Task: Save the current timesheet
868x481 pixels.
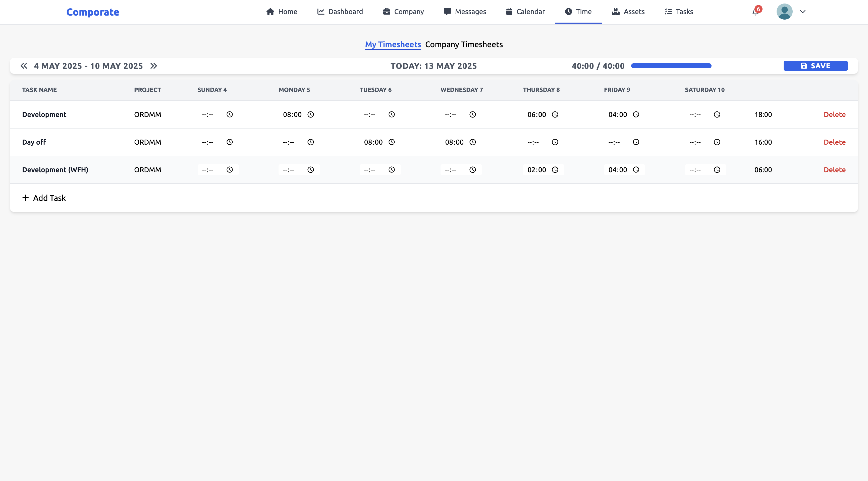Action: click(816, 66)
